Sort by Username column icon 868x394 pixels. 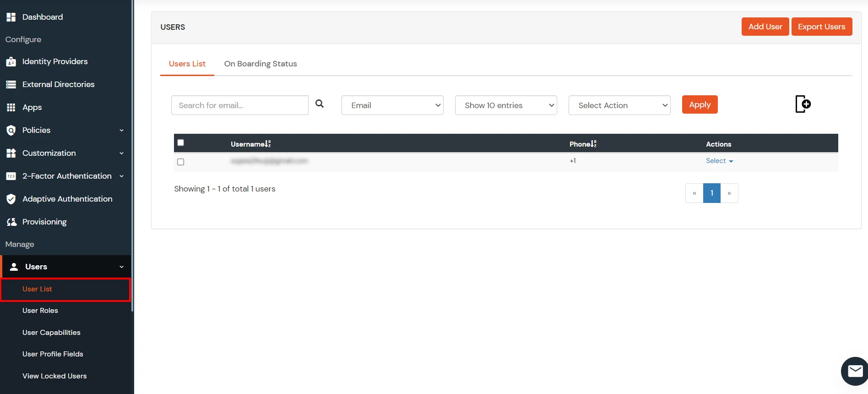click(268, 144)
